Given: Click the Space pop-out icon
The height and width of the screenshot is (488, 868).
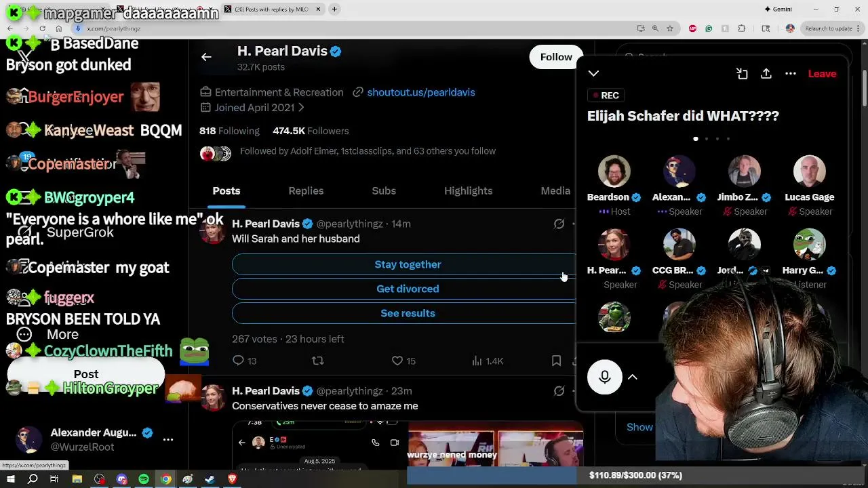Looking at the screenshot, I should click(742, 73).
